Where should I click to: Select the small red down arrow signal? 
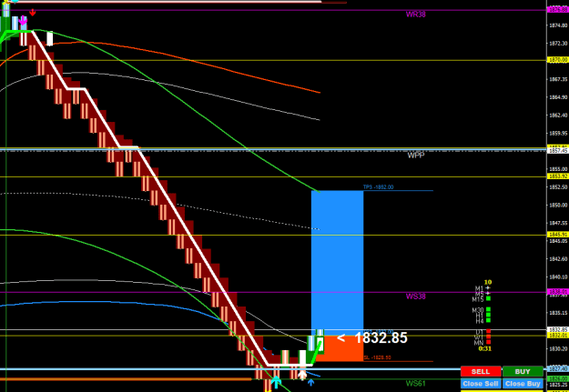[x=33, y=13]
